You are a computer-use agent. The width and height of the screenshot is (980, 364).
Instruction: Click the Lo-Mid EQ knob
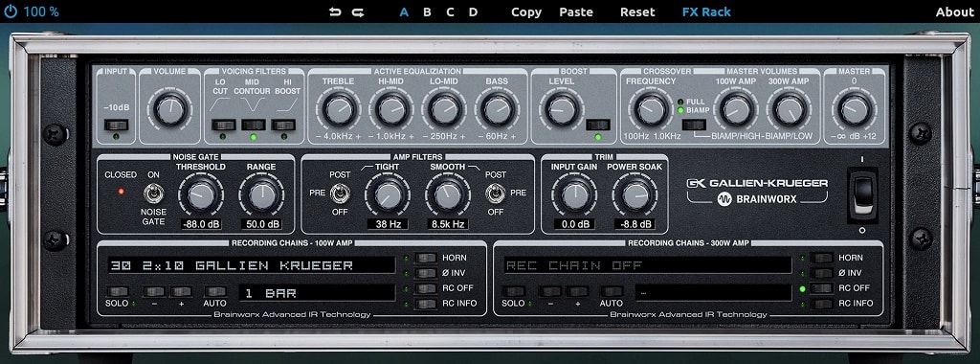click(445, 110)
